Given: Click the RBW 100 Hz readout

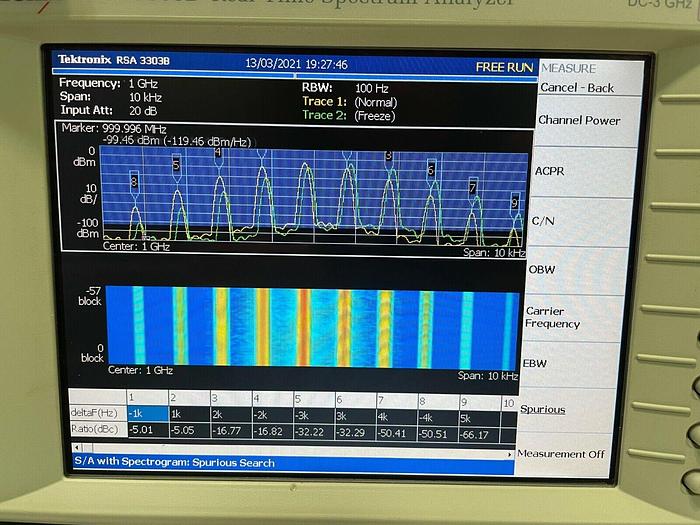Looking at the screenshot, I should [345, 88].
